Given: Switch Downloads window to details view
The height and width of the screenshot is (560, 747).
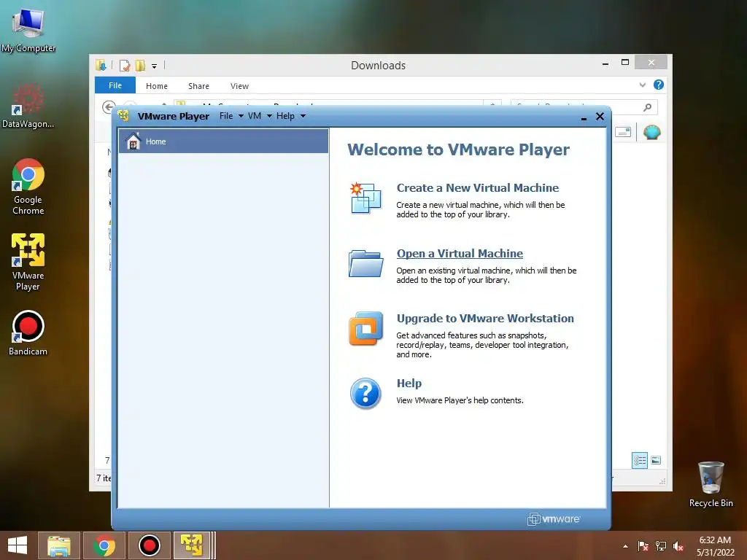Looking at the screenshot, I should pos(639,460).
